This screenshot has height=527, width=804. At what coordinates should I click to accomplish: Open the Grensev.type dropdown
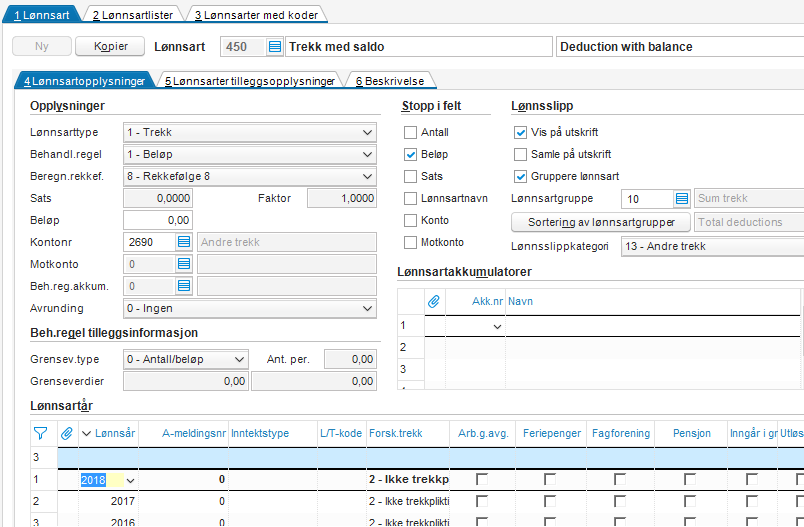[x=239, y=359]
